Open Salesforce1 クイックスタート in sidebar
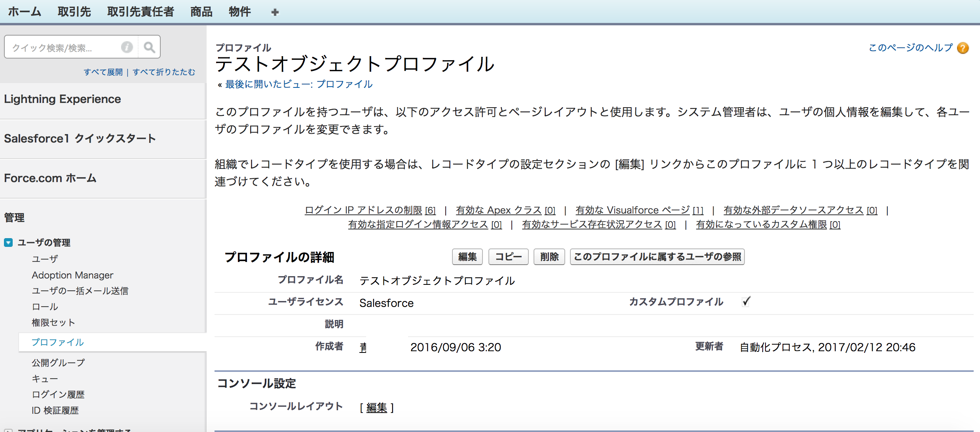 (x=80, y=138)
